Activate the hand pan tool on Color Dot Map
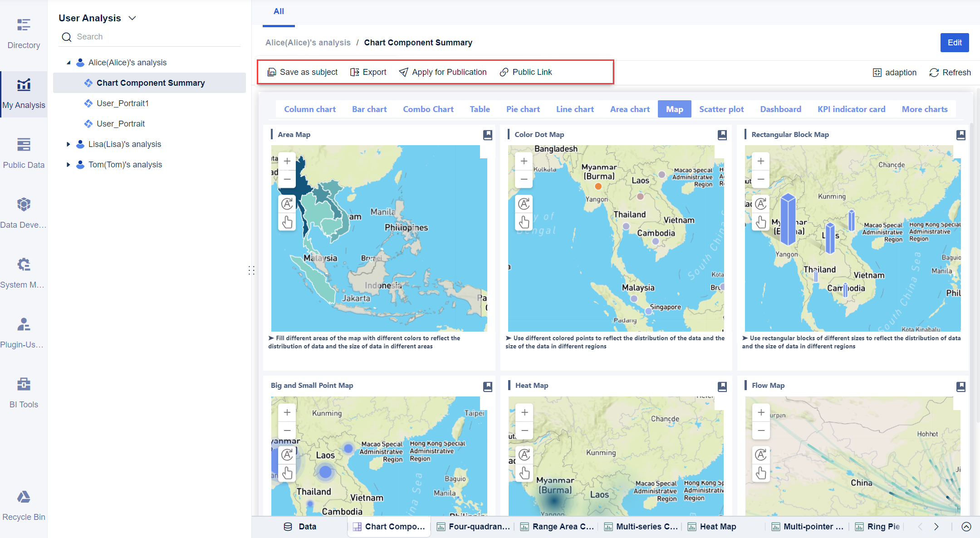 (x=524, y=222)
